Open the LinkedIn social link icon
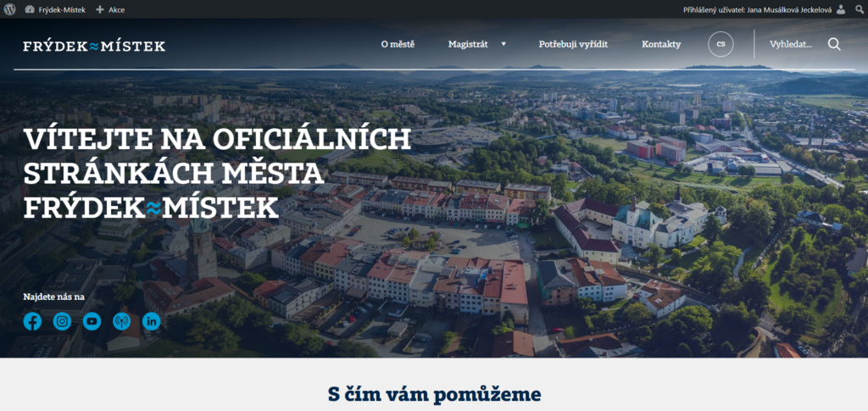The height and width of the screenshot is (411, 868). [151, 321]
